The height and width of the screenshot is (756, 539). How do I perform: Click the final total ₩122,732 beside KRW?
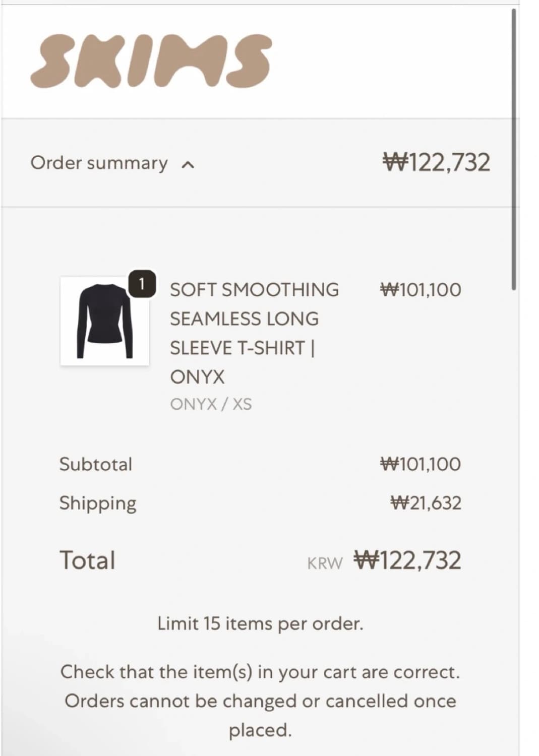(407, 560)
